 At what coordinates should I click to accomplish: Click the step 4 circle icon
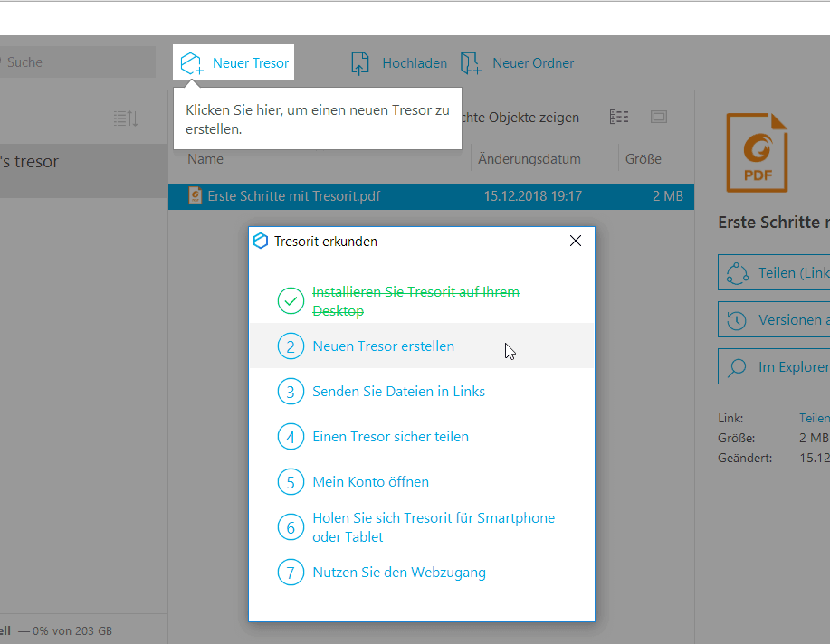click(291, 437)
